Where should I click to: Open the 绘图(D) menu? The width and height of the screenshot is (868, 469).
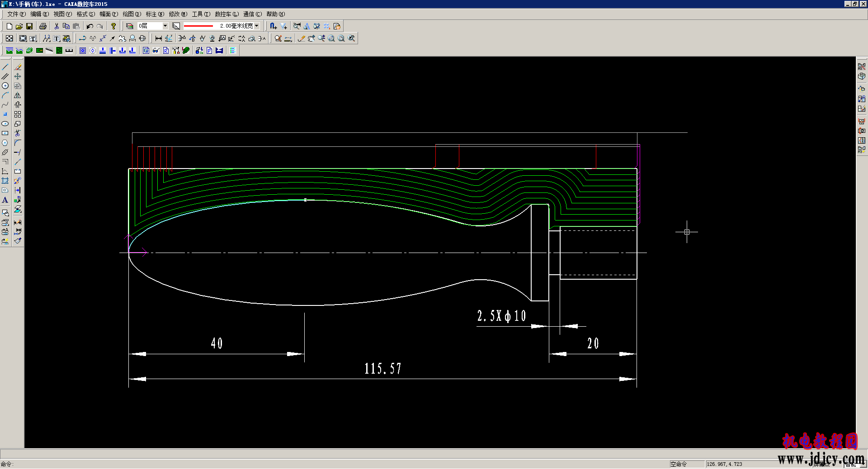click(x=132, y=14)
